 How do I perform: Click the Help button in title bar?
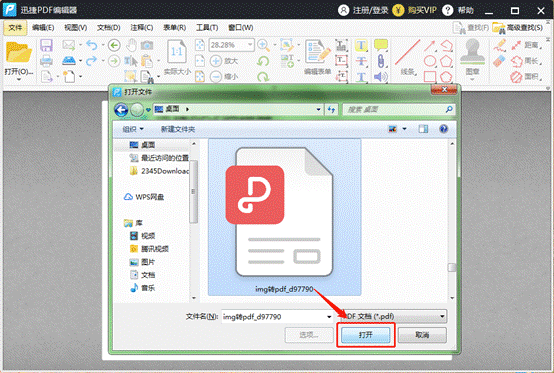point(458,10)
